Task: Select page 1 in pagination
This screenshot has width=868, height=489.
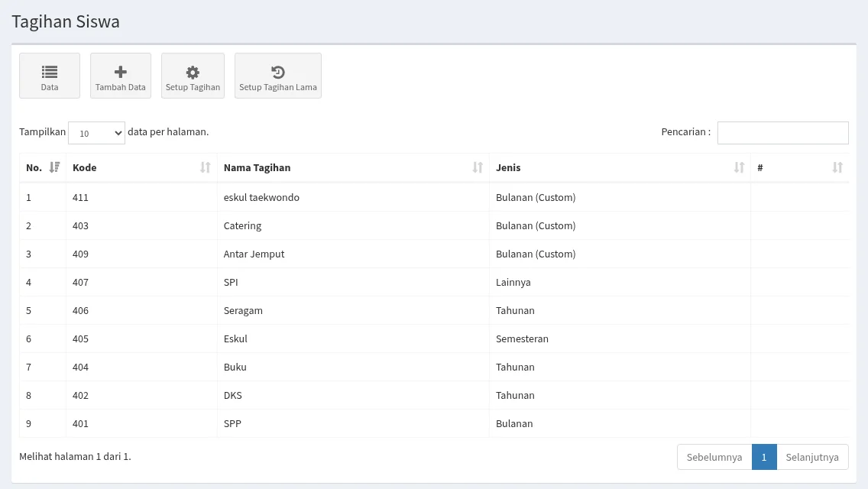Action: tap(764, 457)
